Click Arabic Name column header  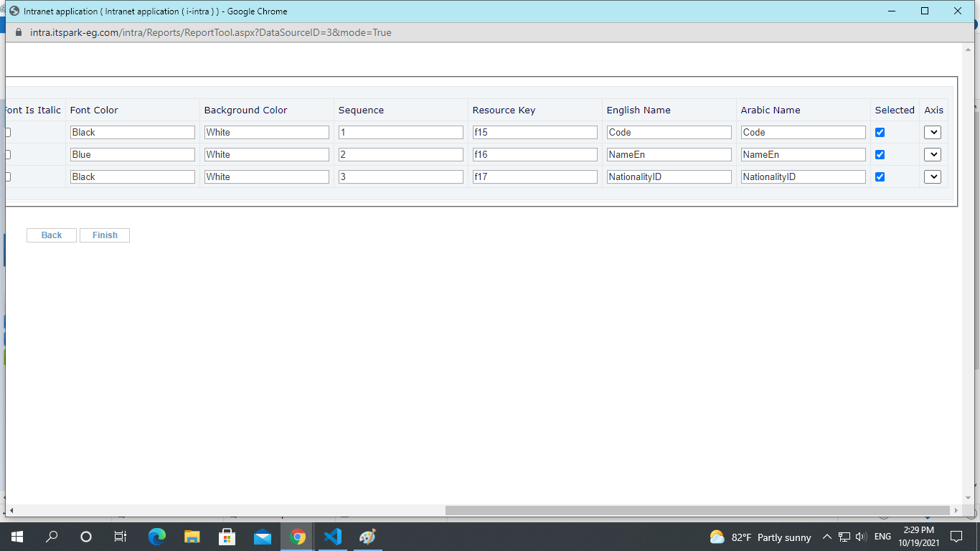click(771, 110)
